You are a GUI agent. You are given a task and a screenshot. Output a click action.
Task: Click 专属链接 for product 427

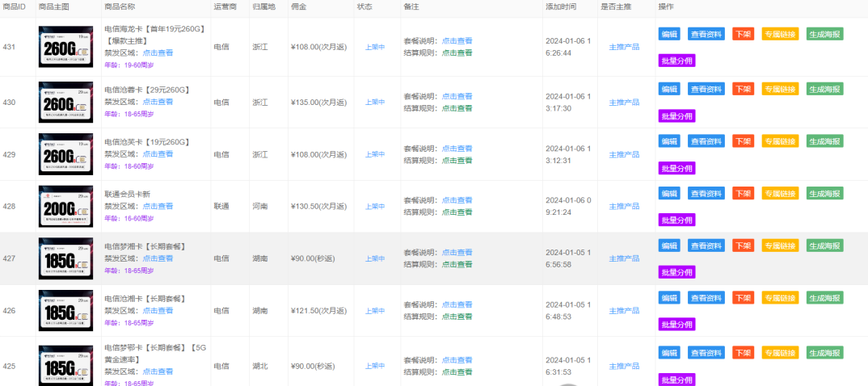click(781, 245)
